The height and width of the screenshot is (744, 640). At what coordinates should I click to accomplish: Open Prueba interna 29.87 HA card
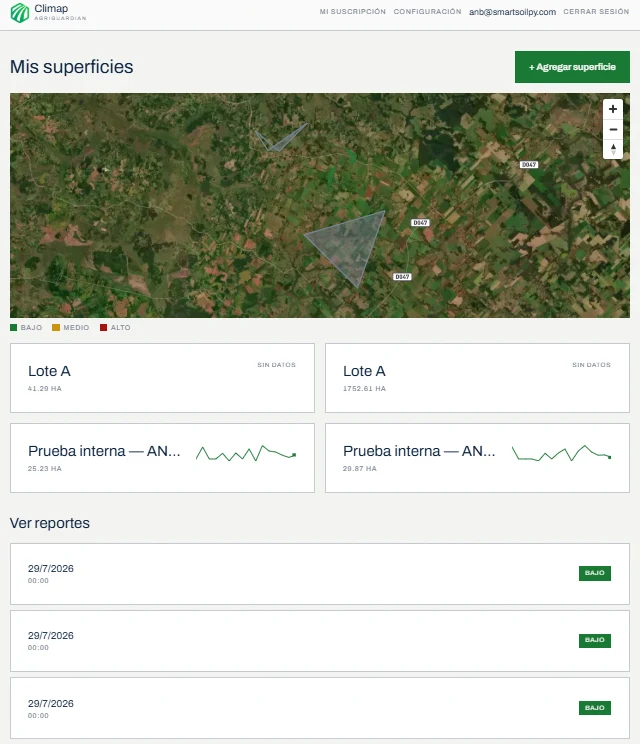point(477,458)
